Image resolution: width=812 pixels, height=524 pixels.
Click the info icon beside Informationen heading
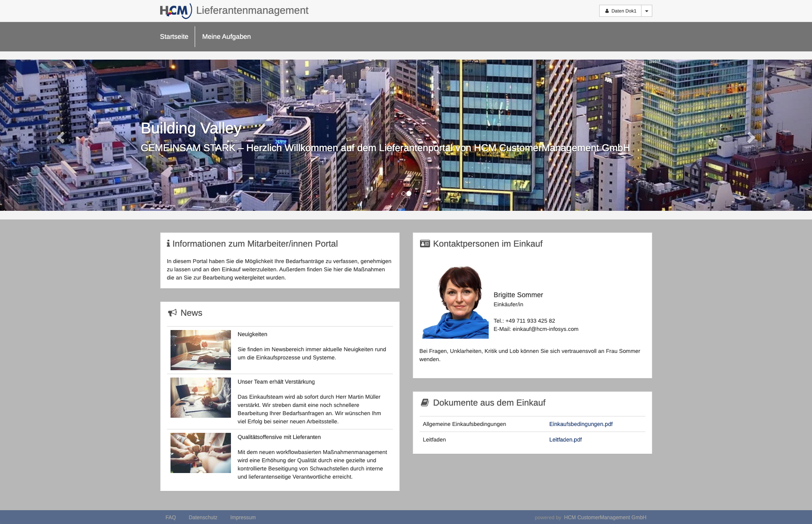168,244
